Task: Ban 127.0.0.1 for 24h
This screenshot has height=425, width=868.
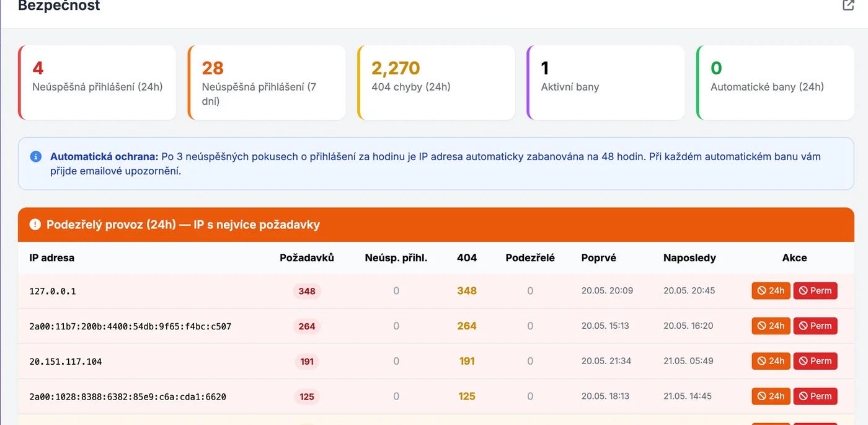Action: (x=771, y=291)
